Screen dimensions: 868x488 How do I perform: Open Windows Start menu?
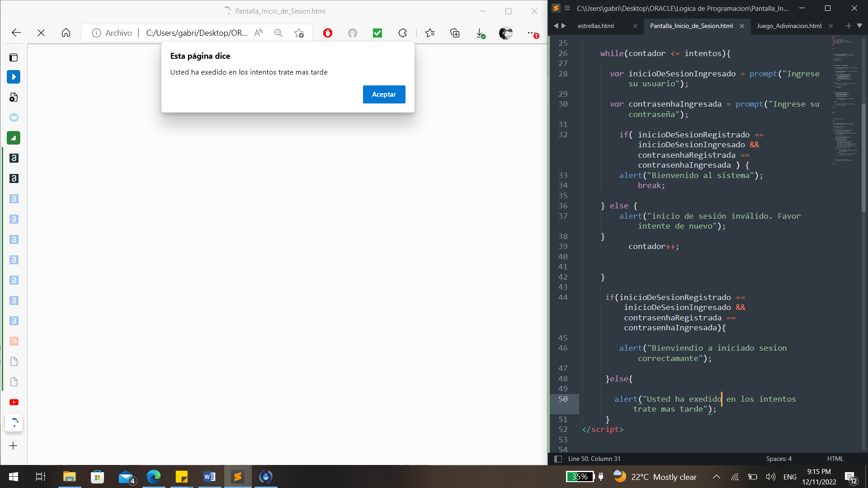point(14,477)
